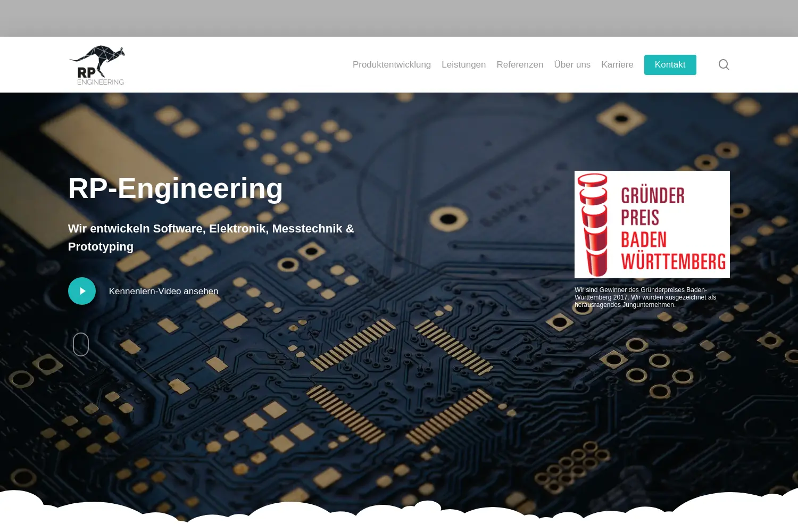
Task: Click the gray bar above the header
Action: tap(399, 18)
